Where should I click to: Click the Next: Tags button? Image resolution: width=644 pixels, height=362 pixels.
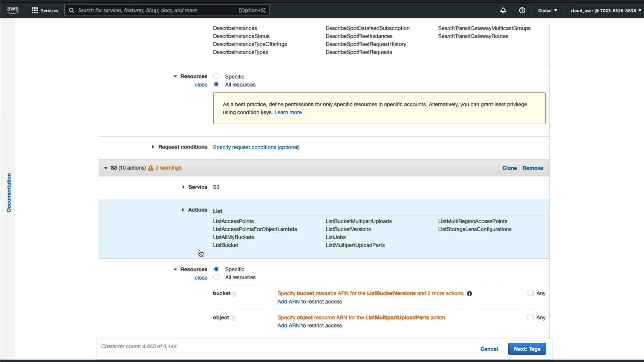click(527, 349)
